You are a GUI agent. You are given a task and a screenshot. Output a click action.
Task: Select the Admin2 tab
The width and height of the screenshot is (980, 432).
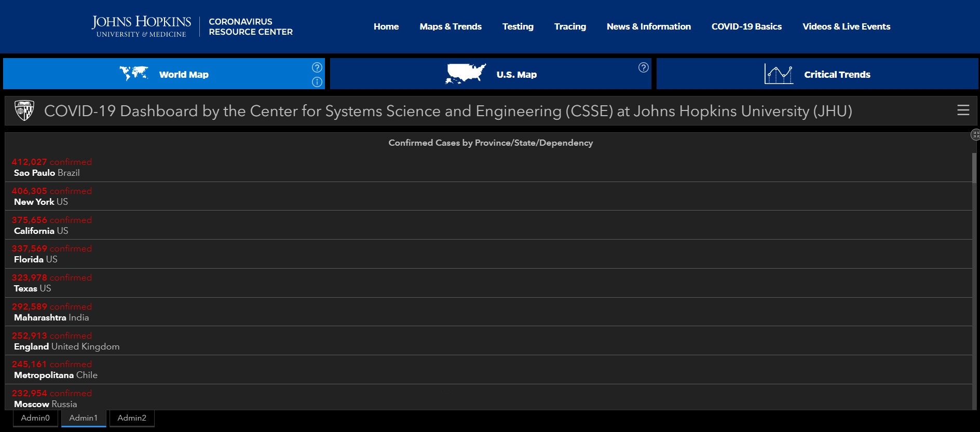coord(132,418)
